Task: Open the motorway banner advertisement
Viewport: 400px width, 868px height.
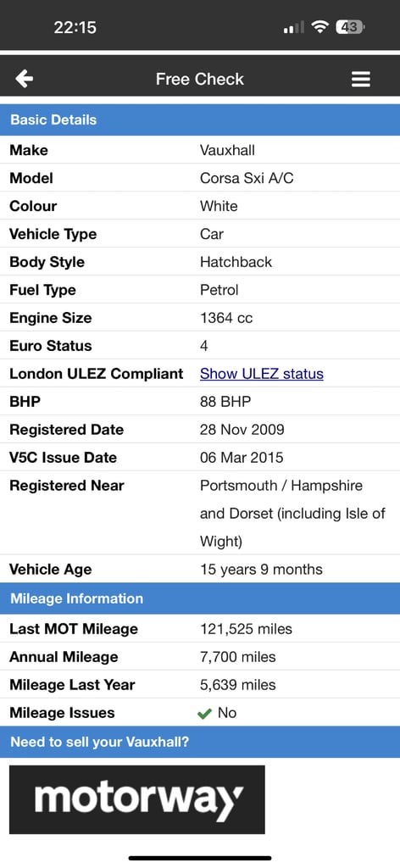Action: 137,799
